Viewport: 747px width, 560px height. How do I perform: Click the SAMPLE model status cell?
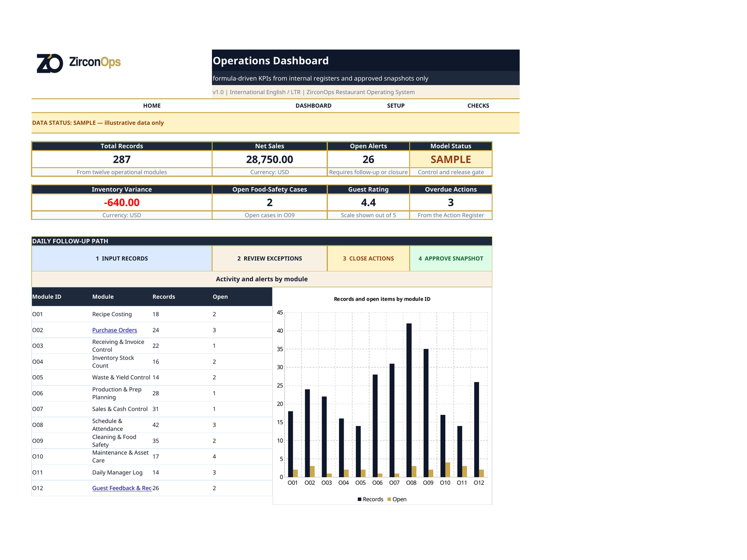(451, 160)
